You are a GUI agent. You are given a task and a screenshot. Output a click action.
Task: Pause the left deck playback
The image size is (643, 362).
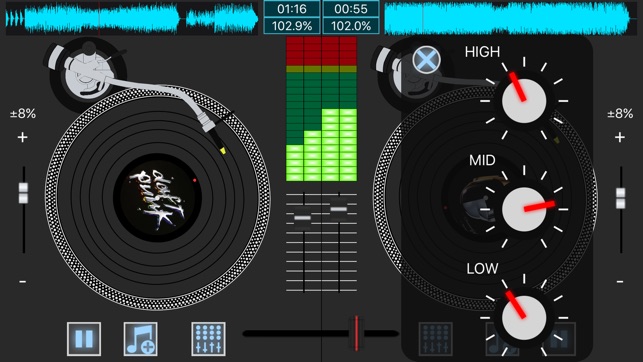tap(84, 339)
